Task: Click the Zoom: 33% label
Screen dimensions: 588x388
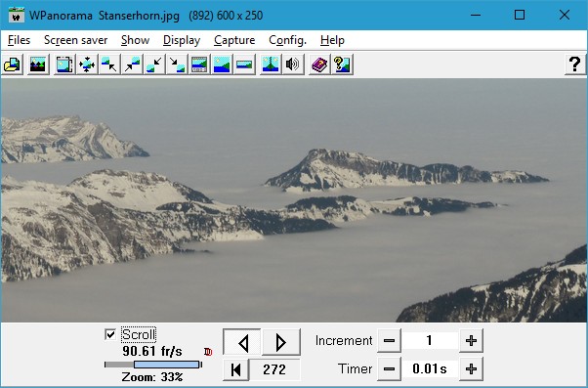Action: pos(152,376)
